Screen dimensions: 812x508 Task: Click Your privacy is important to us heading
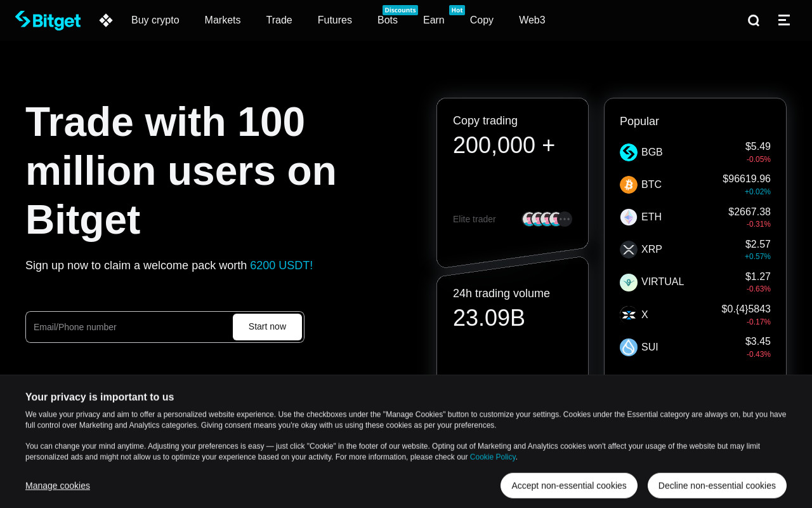(x=100, y=397)
